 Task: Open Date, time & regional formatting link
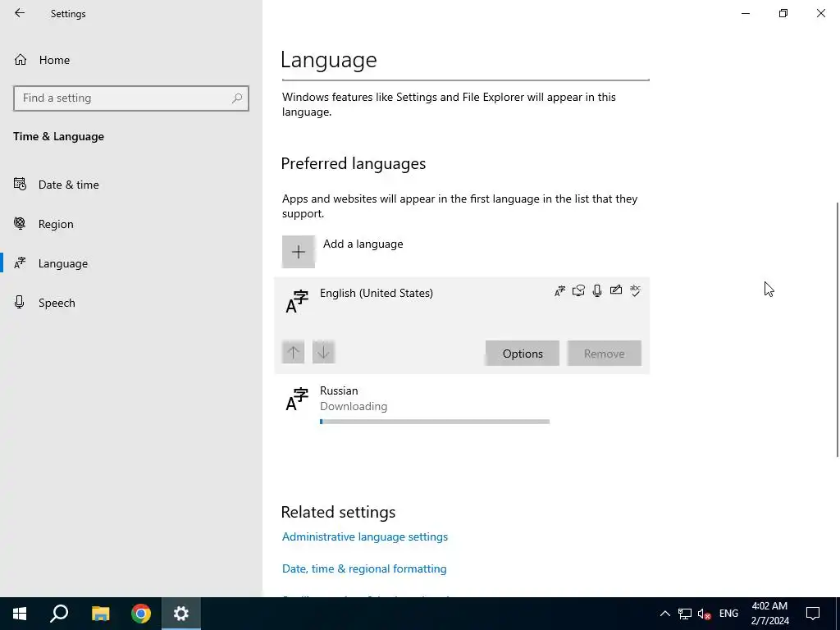(364, 569)
